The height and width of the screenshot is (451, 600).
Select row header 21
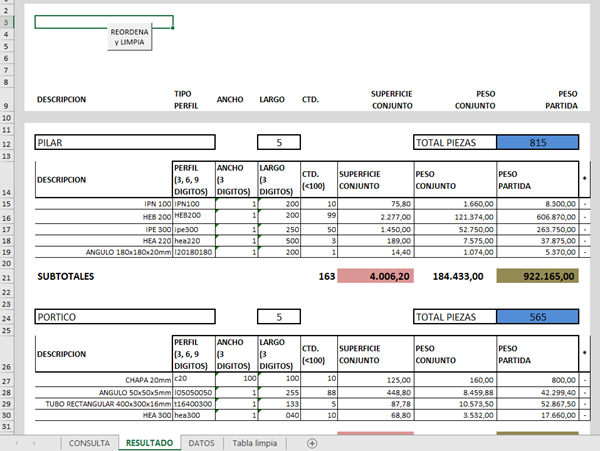point(7,278)
